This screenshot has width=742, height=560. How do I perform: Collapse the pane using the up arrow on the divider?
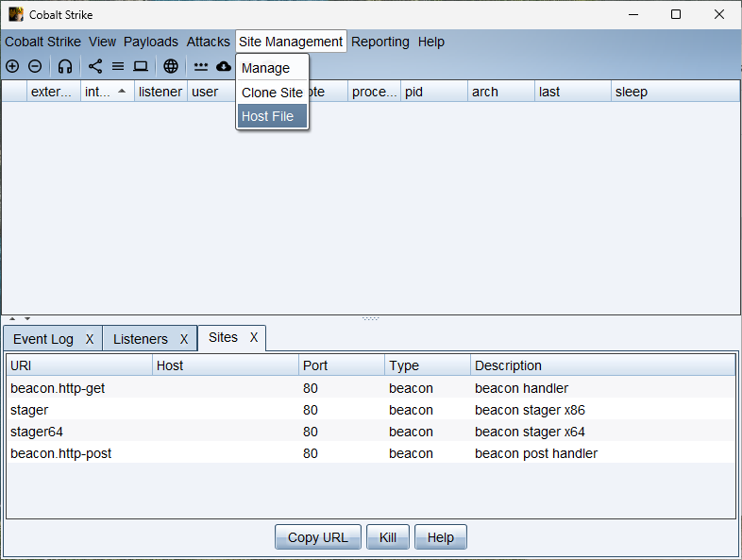pyautogui.click(x=12, y=318)
